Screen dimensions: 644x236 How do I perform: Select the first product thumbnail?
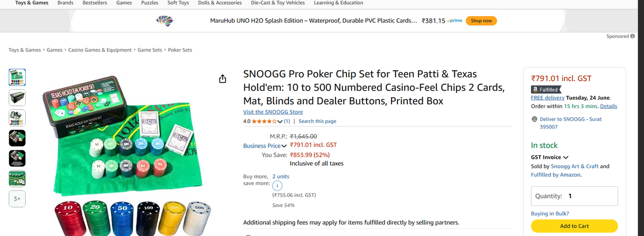(x=17, y=77)
